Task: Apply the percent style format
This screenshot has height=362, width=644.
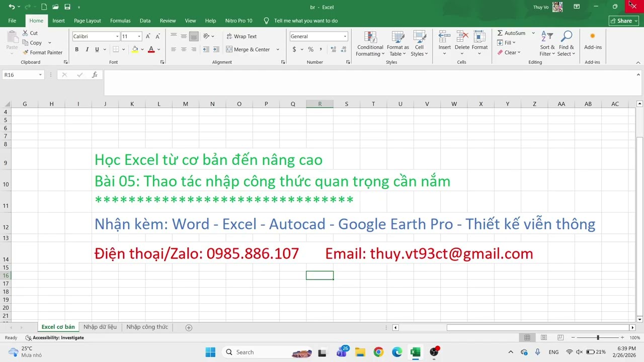Action: tap(311, 49)
